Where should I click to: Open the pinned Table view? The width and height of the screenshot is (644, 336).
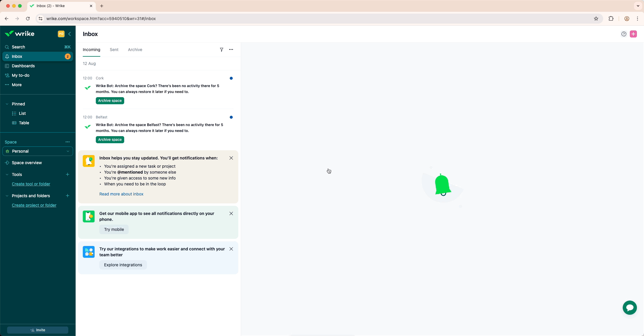[x=24, y=123]
